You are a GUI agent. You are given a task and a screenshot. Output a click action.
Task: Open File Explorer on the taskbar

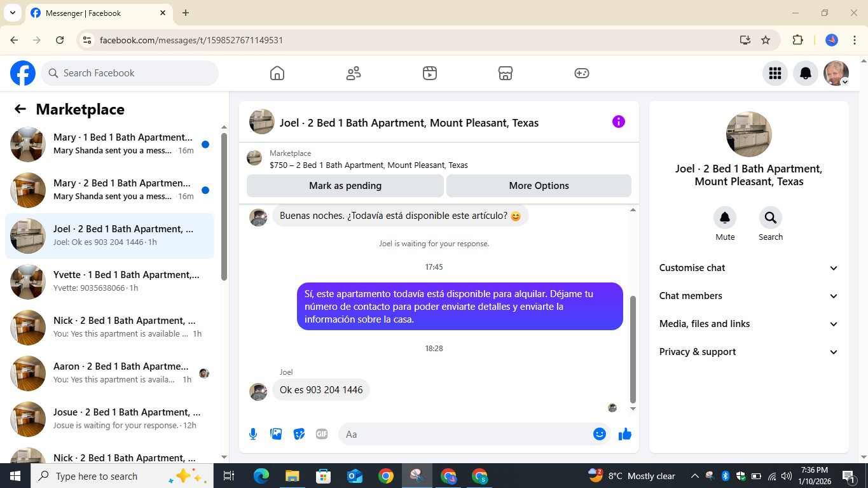point(292,476)
